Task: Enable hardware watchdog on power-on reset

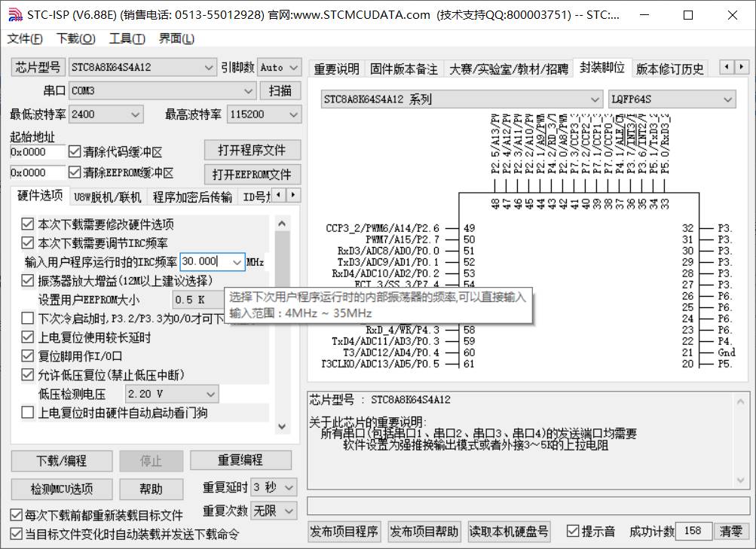Action: [x=26, y=410]
